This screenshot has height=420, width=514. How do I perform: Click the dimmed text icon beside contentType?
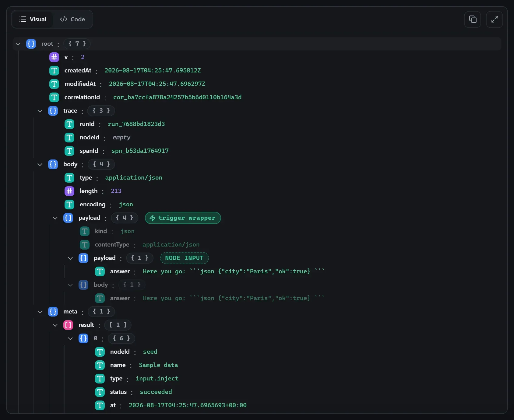click(x=85, y=245)
